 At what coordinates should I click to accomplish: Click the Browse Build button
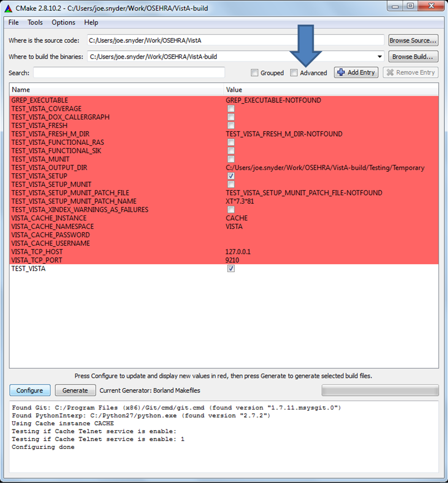tap(413, 57)
